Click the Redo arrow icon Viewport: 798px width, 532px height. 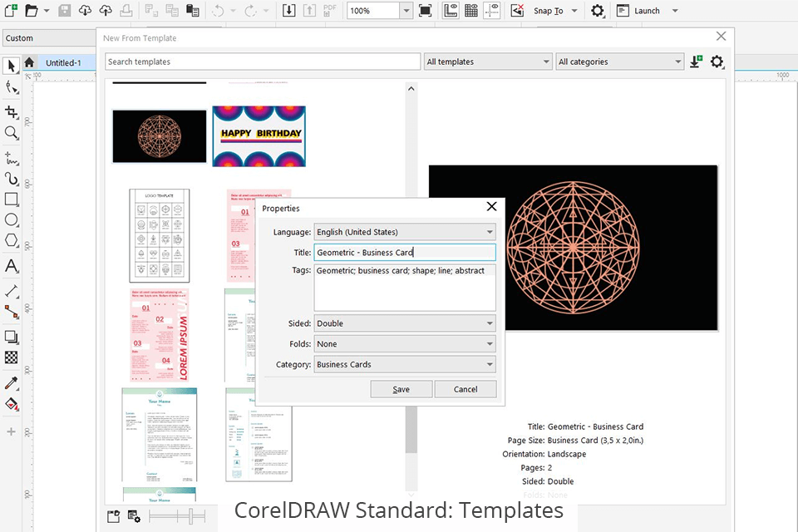pyautogui.click(x=250, y=10)
